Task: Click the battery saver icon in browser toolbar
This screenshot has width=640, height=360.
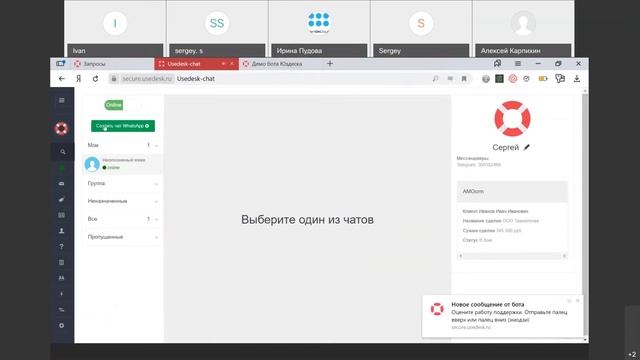Action: coord(543,79)
